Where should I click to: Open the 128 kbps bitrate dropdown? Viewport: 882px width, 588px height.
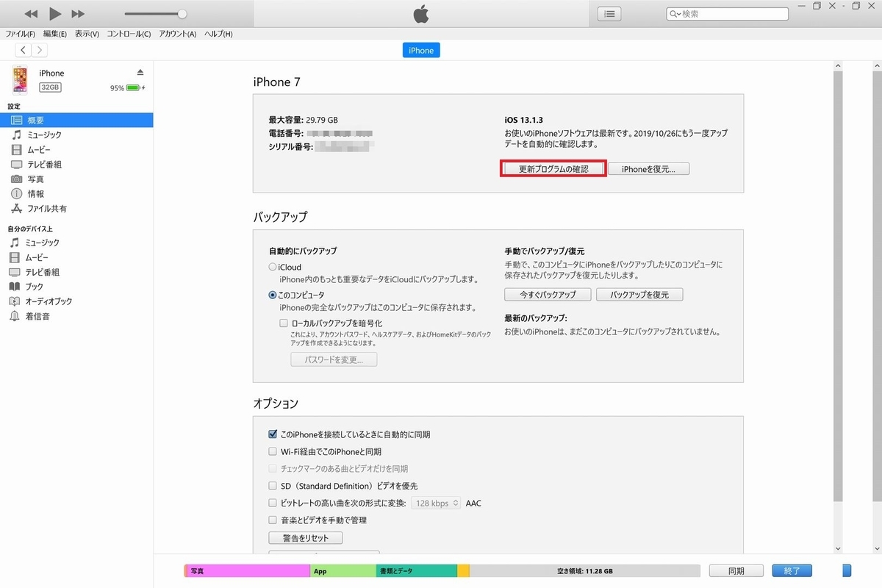pyautogui.click(x=435, y=503)
